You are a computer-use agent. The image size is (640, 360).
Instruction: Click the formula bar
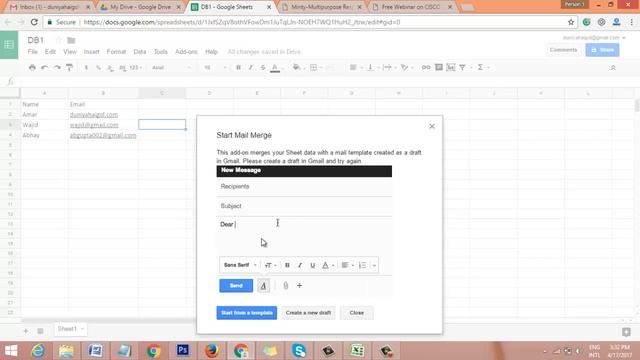tap(327, 82)
